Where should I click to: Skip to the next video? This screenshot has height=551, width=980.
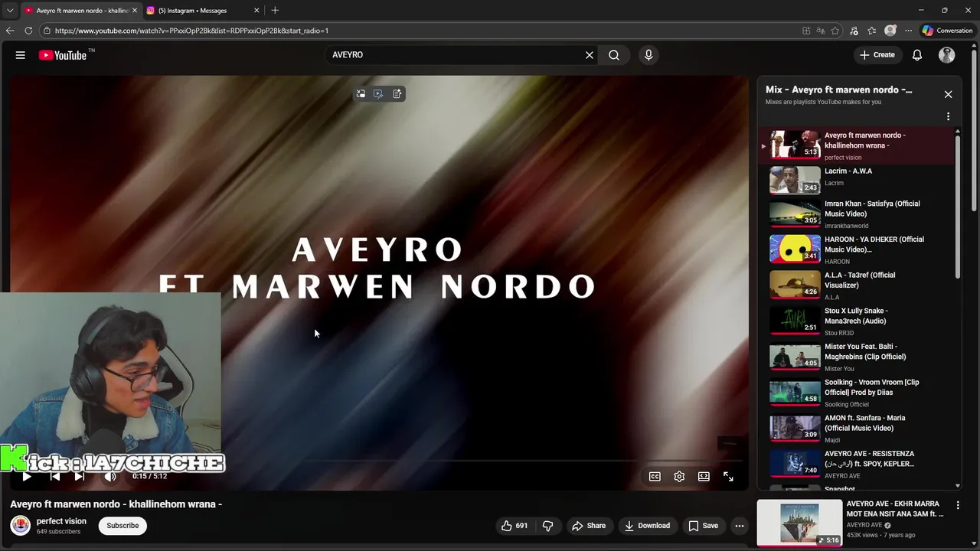click(x=79, y=476)
